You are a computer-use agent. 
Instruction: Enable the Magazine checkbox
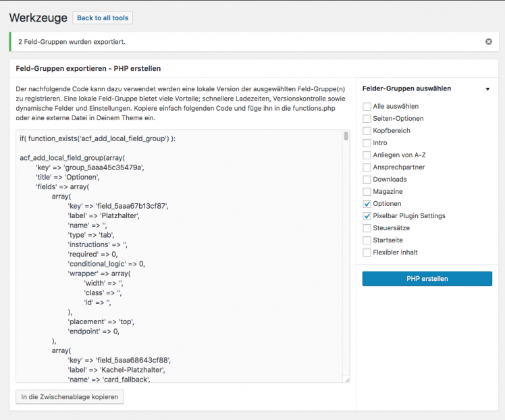(367, 192)
